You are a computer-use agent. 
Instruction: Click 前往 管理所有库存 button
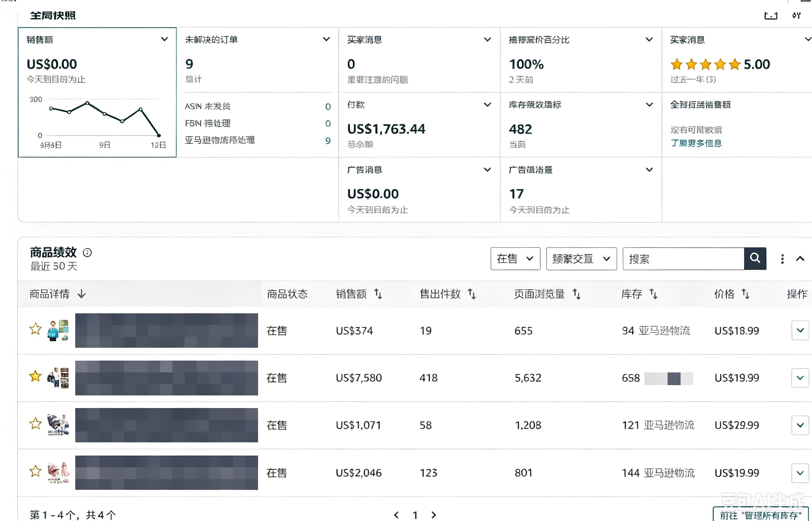pyautogui.click(x=760, y=515)
